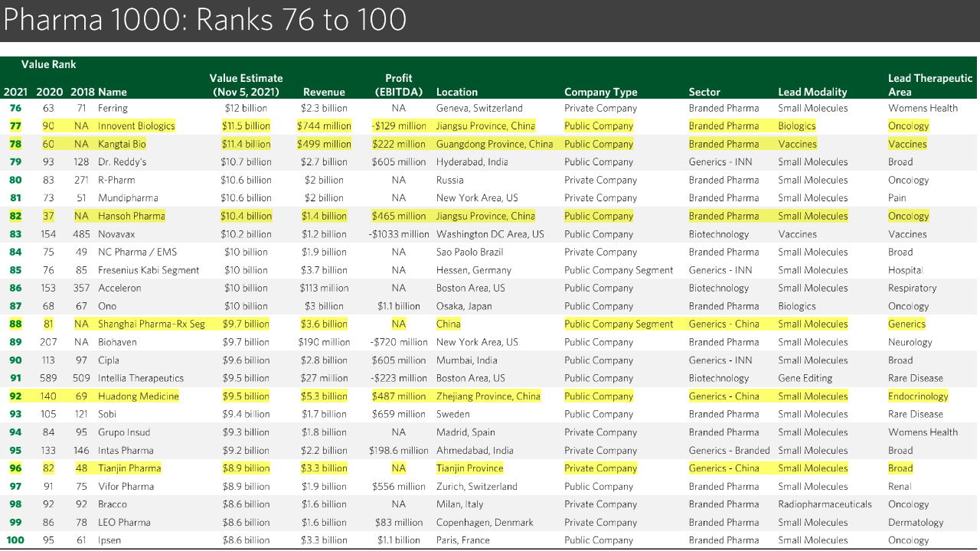Click the 'Location' column header
Image resolution: width=980 pixels, height=551 pixels.
[456, 92]
